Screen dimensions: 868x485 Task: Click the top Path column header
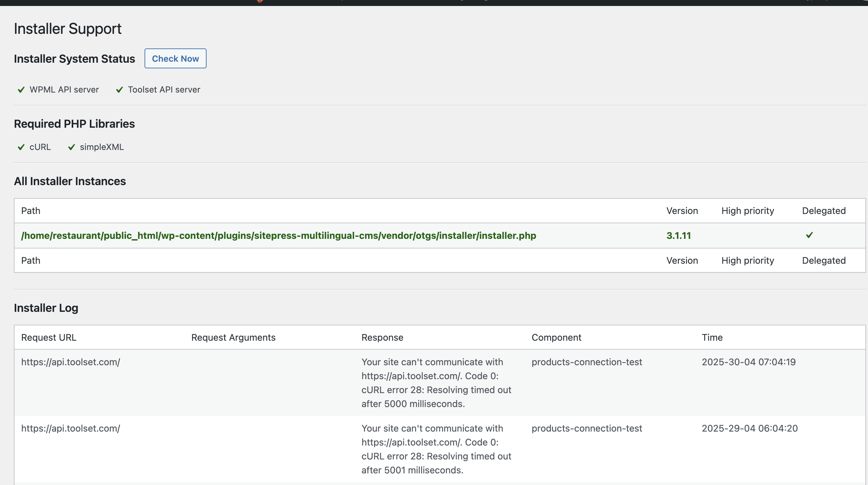coord(31,211)
